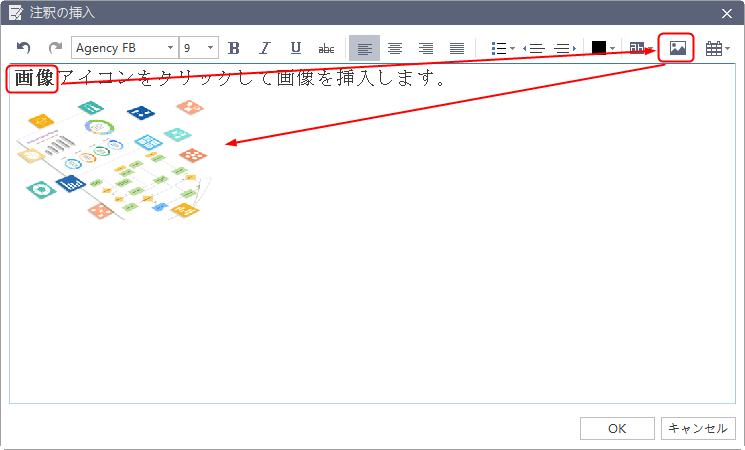Decrease paragraph indent

pyautogui.click(x=534, y=48)
